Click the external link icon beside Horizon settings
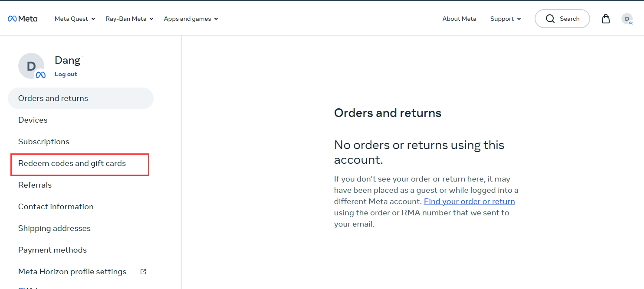The height and width of the screenshot is (289, 644). coord(143,272)
